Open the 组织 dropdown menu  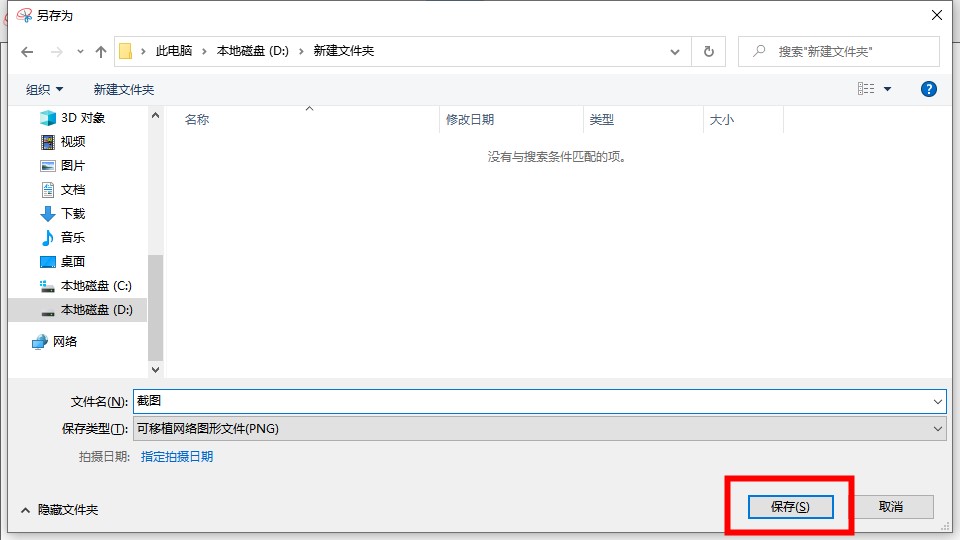(45, 89)
